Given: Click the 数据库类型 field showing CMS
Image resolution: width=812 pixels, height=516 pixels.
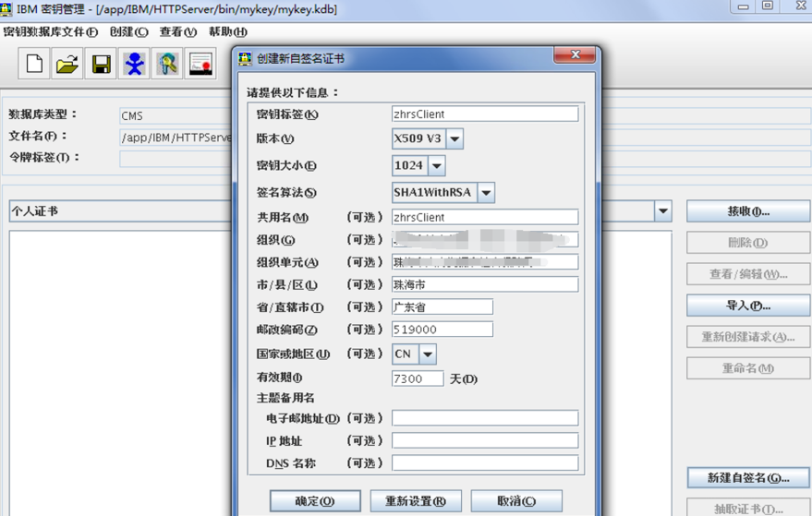Looking at the screenshot, I should (x=176, y=115).
